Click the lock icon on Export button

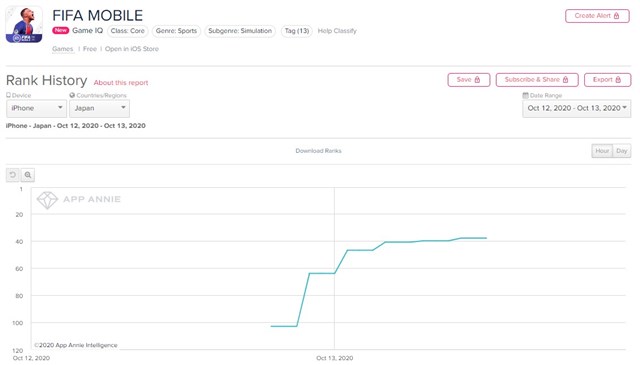pos(618,80)
